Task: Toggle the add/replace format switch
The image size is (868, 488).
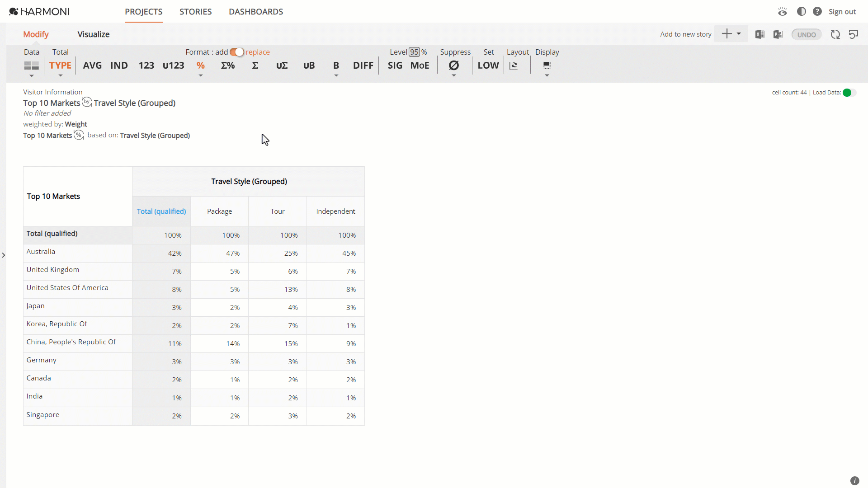Action: [236, 52]
